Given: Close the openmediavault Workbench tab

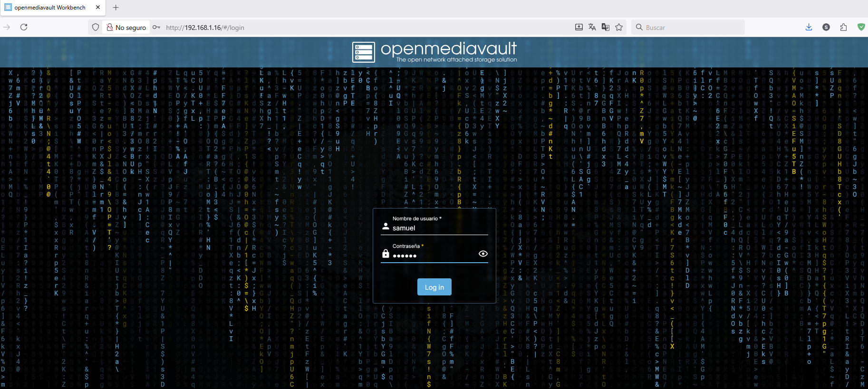Looking at the screenshot, I should 98,7.
